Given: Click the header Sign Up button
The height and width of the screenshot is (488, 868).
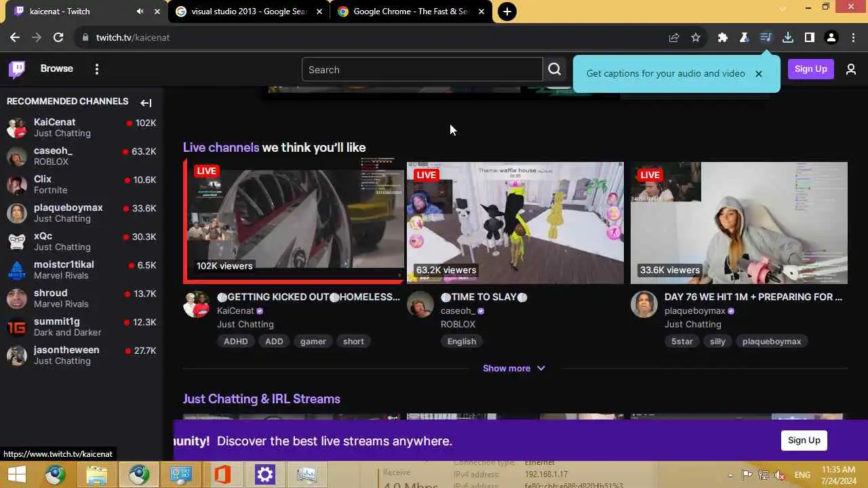Looking at the screenshot, I should pyautogui.click(x=810, y=69).
